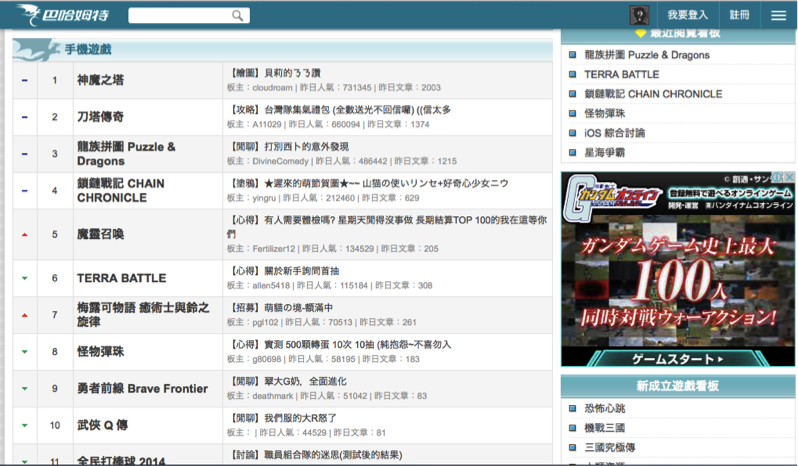Click ゲームスタート button in ad

tap(678, 359)
